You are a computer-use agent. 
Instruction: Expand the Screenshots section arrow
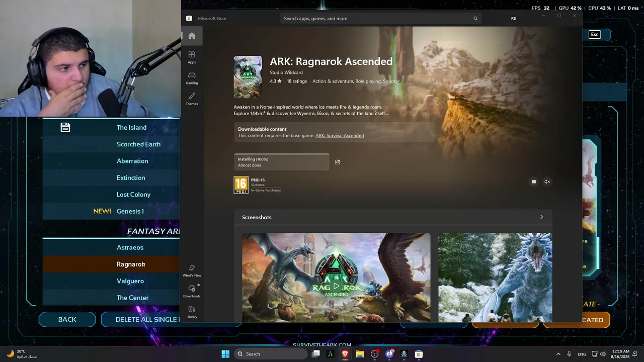pyautogui.click(x=541, y=217)
